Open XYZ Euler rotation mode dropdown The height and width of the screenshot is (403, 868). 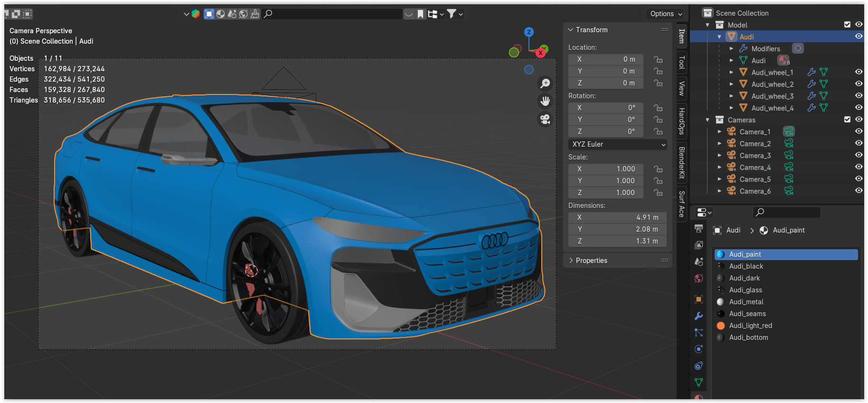click(x=617, y=144)
